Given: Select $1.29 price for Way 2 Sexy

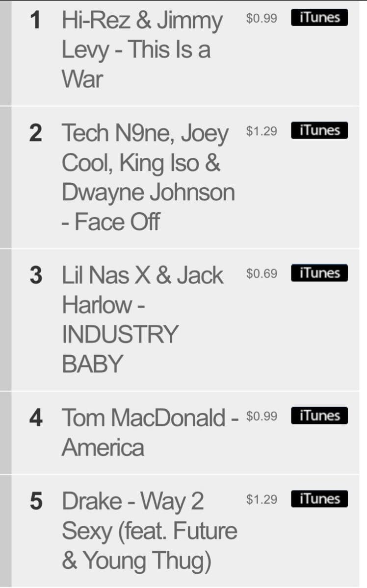Looking at the screenshot, I should tap(262, 500).
